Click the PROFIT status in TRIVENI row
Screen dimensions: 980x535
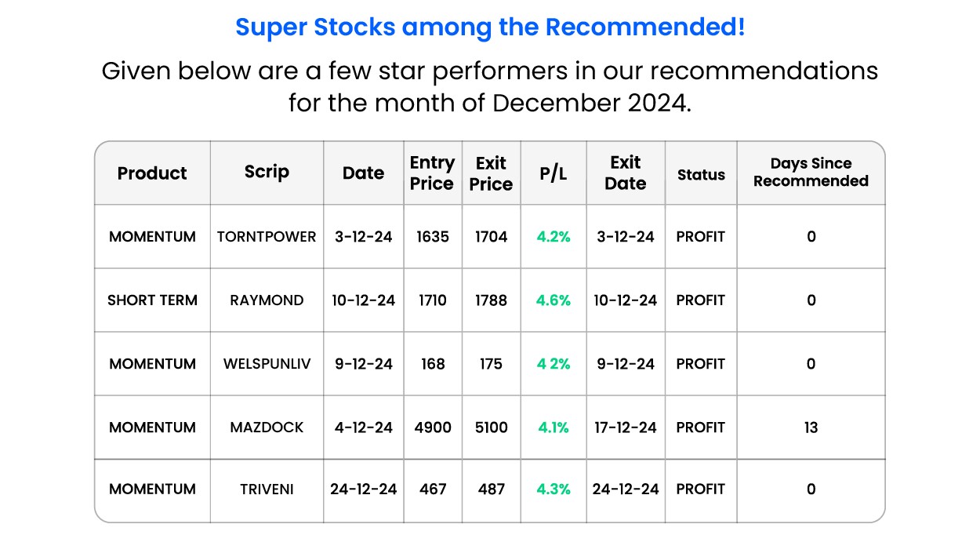(x=701, y=490)
